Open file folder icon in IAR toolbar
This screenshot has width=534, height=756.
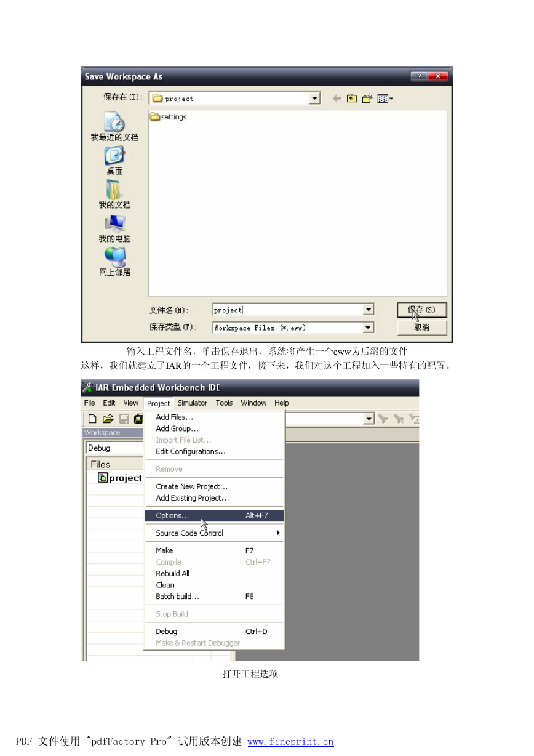pos(108,419)
